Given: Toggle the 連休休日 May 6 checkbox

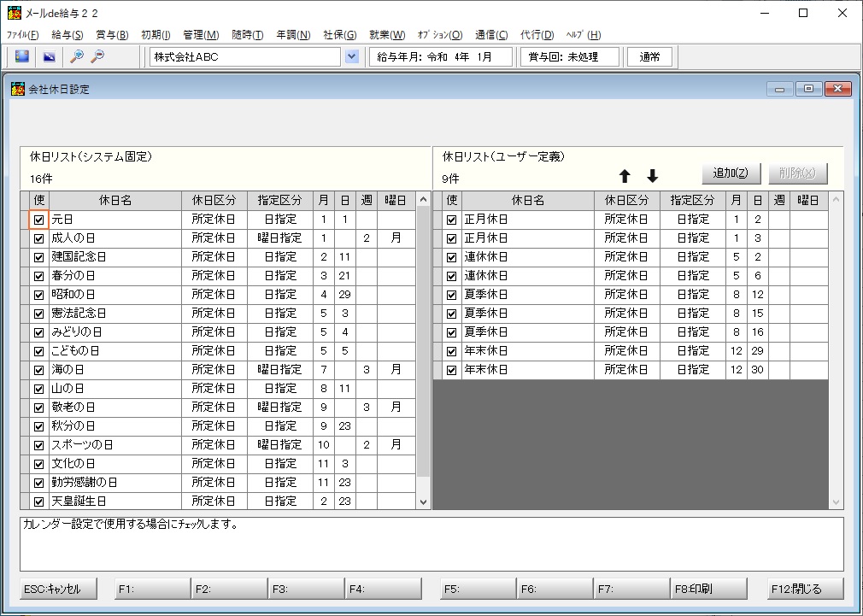Looking at the screenshot, I should coord(451,276).
